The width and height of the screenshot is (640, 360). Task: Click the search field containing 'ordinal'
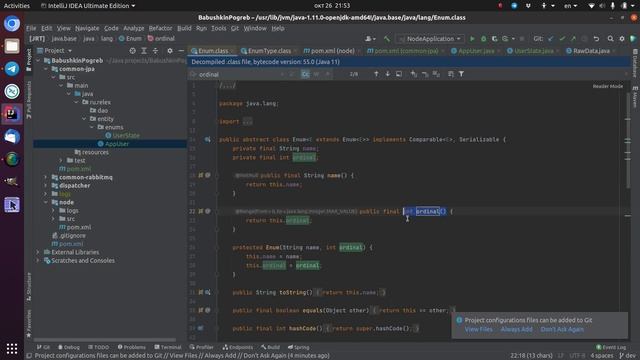tap(239, 75)
